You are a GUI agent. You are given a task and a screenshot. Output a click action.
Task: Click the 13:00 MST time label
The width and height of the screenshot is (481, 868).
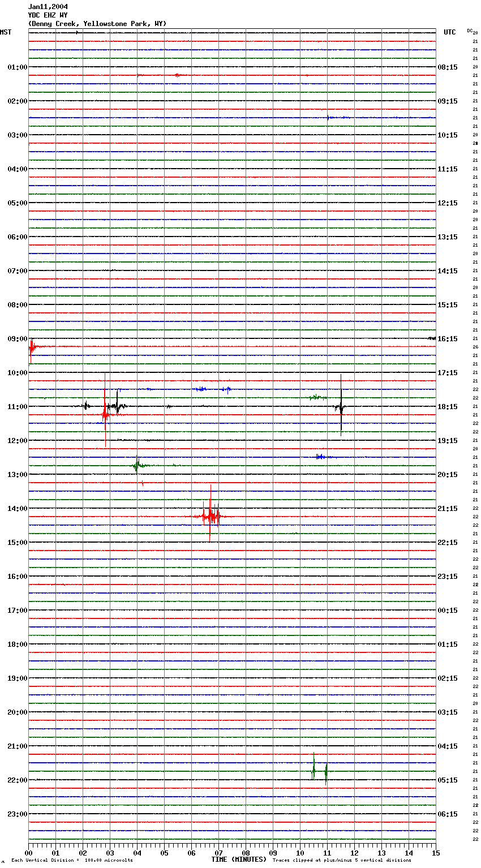click(x=18, y=475)
